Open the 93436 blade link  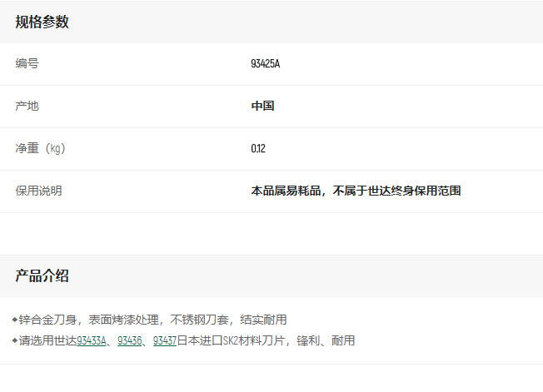click(x=129, y=341)
